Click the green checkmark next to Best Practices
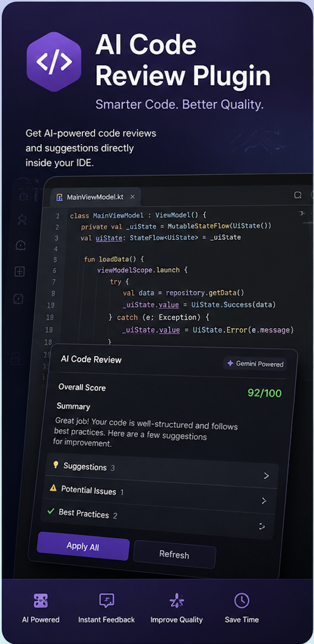The width and height of the screenshot is (314, 644). coord(51,511)
